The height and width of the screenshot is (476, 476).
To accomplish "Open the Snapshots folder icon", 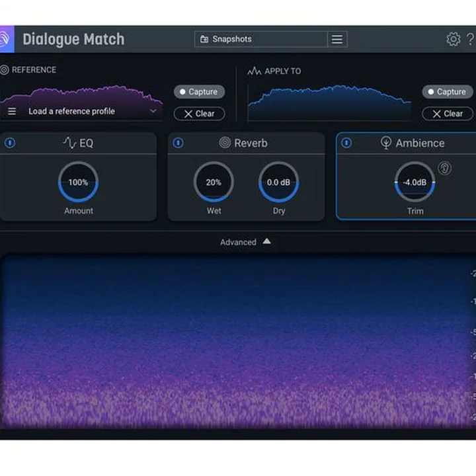I will coord(204,39).
